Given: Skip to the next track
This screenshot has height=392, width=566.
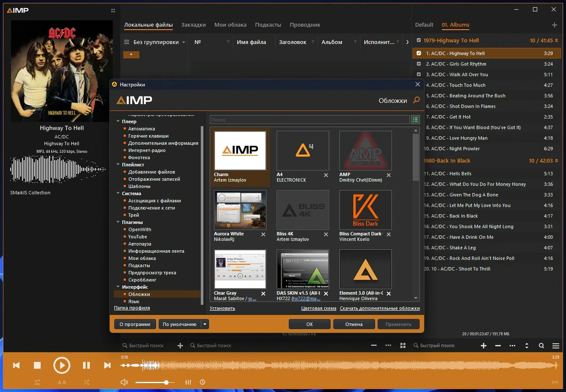Looking at the screenshot, I should click(x=107, y=365).
